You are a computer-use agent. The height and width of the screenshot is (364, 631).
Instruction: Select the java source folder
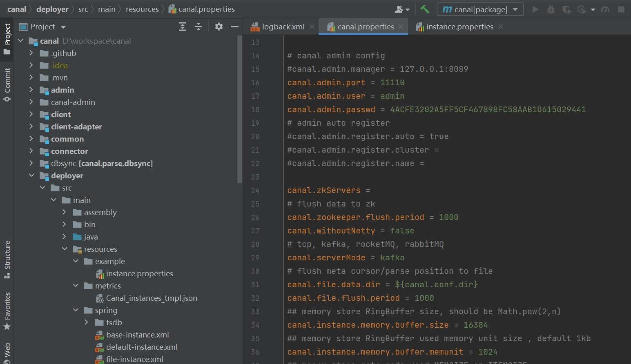point(91,237)
